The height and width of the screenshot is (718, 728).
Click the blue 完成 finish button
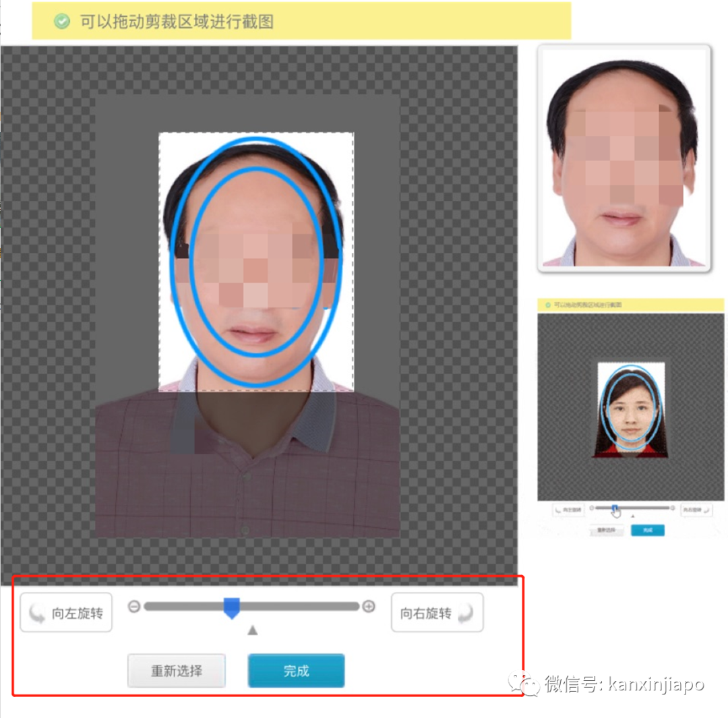tap(296, 671)
